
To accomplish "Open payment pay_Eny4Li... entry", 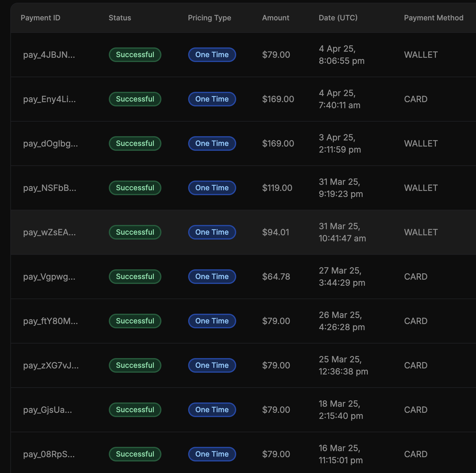I will tap(49, 99).
